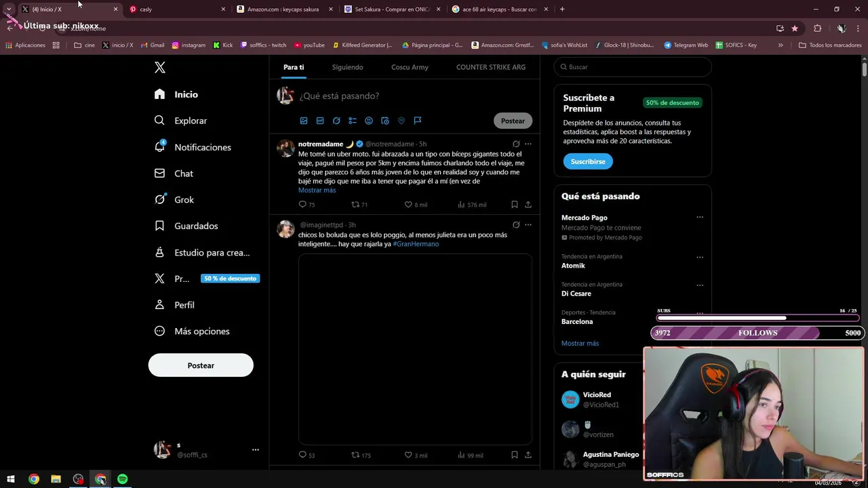This screenshot has height=488, width=868.
Task: Switch to the Coscu Army tab
Action: [x=410, y=67]
